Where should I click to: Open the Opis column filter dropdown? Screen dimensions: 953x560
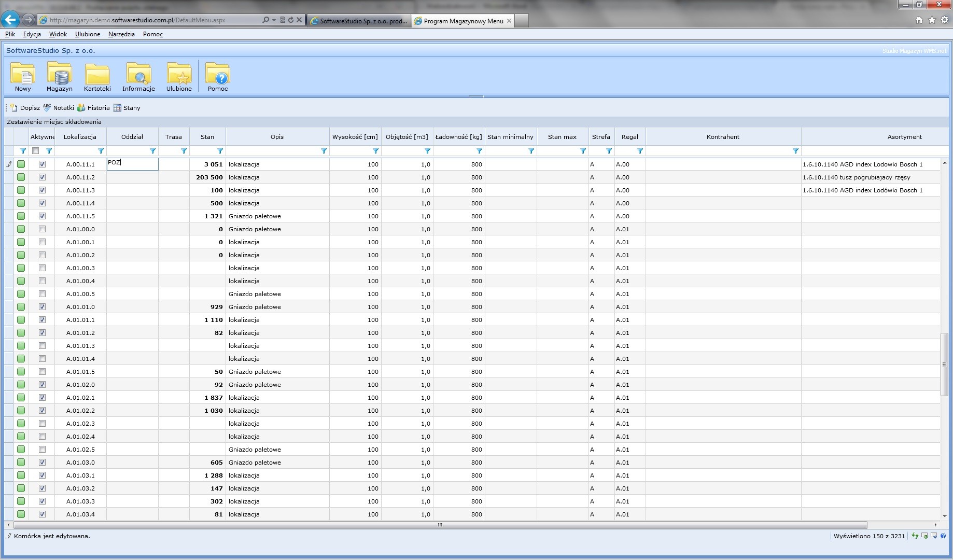coord(324,151)
